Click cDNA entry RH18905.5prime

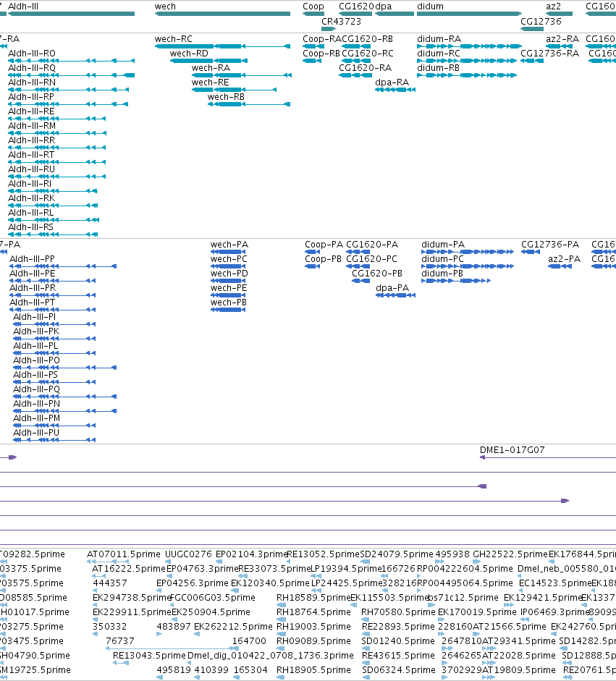(x=313, y=670)
